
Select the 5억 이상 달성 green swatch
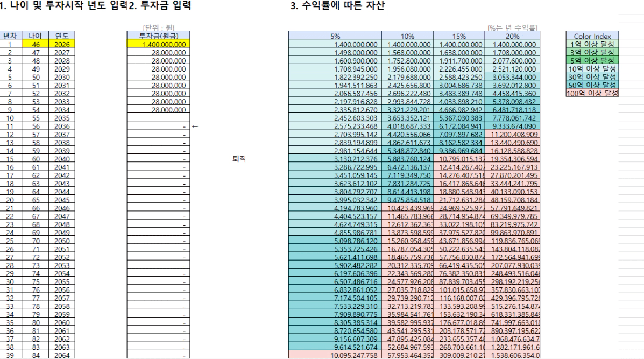coord(592,60)
